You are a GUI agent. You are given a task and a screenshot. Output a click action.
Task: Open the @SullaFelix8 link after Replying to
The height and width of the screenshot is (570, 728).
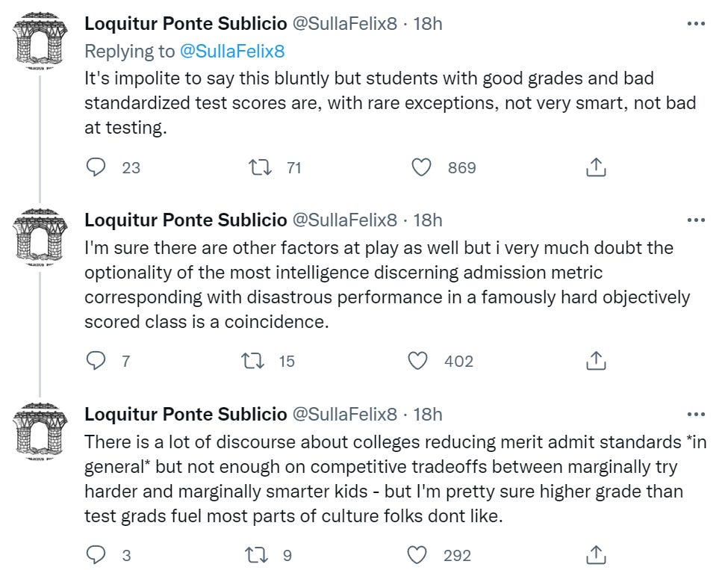(234, 51)
